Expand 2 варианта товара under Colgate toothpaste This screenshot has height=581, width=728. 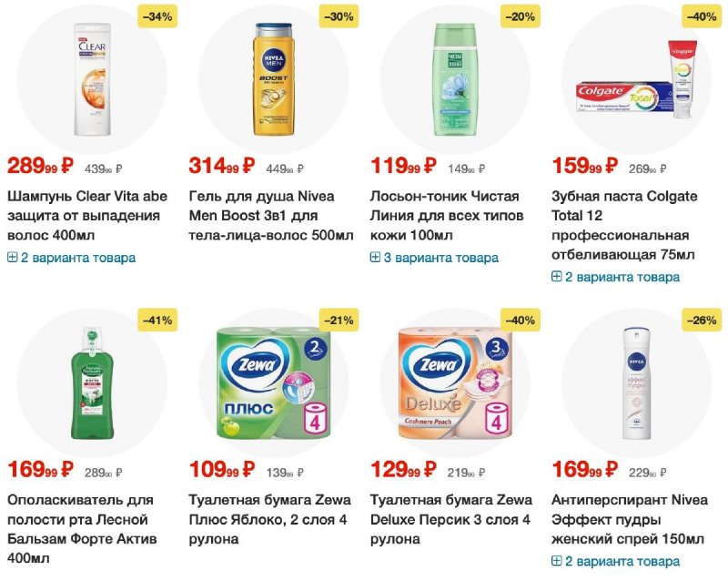[616, 277]
